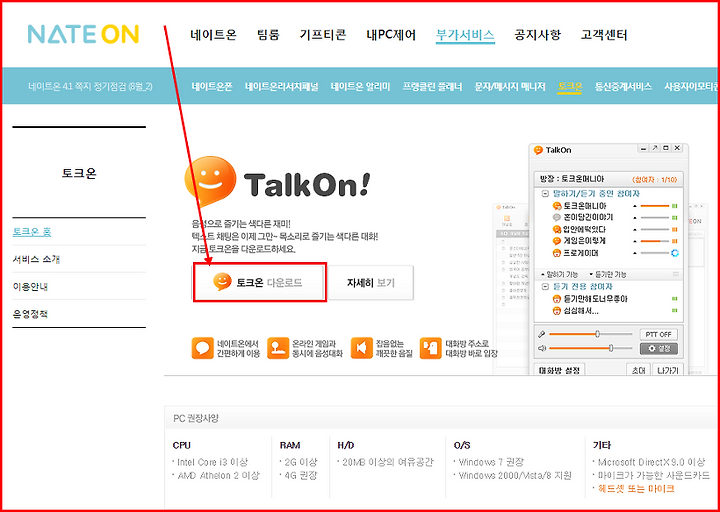Click the 토크온 다운로드 button

click(260, 282)
